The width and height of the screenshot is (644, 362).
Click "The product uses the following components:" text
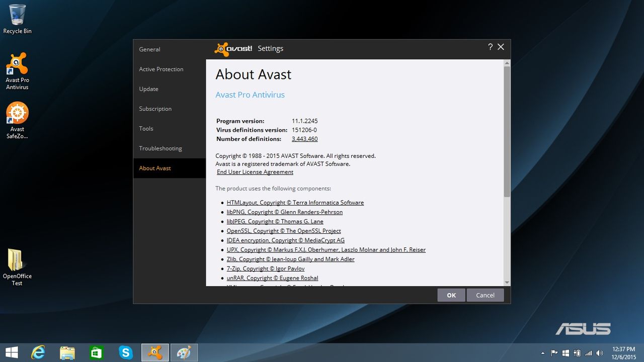273,189
